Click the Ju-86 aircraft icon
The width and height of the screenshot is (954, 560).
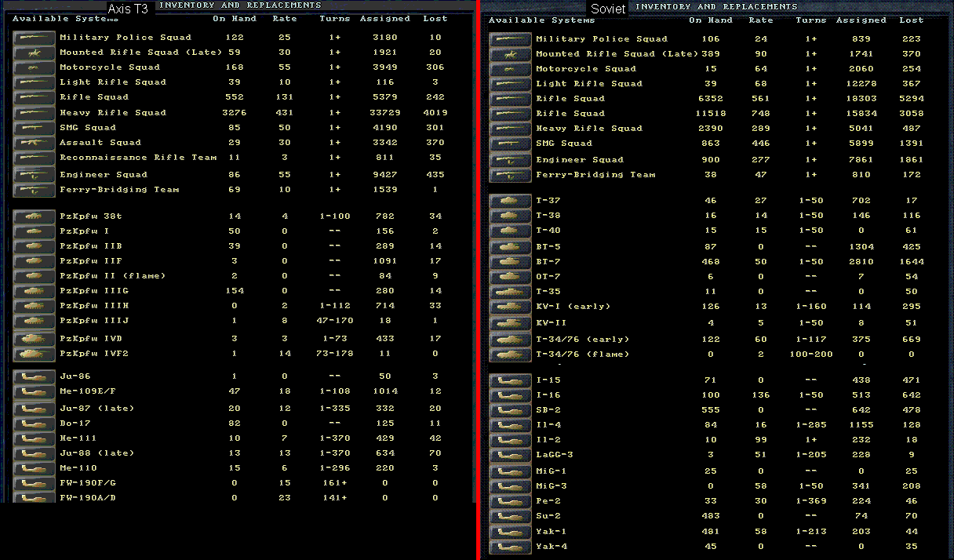(35, 376)
